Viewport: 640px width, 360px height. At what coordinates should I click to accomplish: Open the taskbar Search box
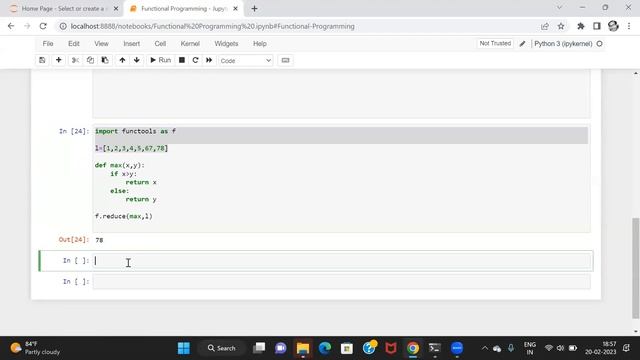(x=222, y=348)
